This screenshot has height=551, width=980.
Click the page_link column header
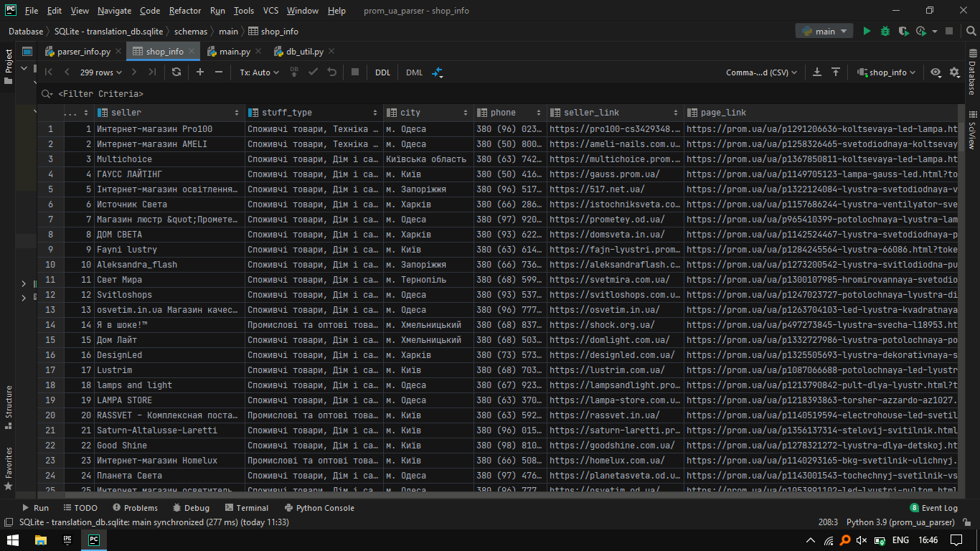pyautogui.click(x=821, y=113)
